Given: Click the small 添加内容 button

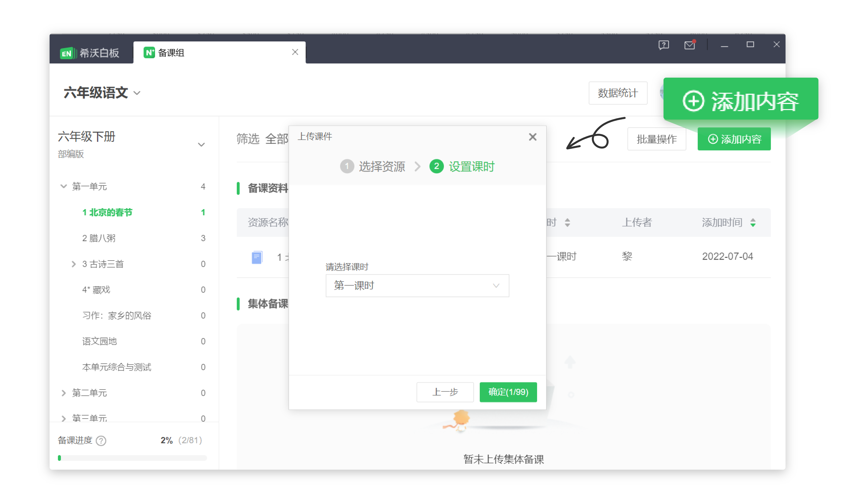Looking at the screenshot, I should pos(734,139).
